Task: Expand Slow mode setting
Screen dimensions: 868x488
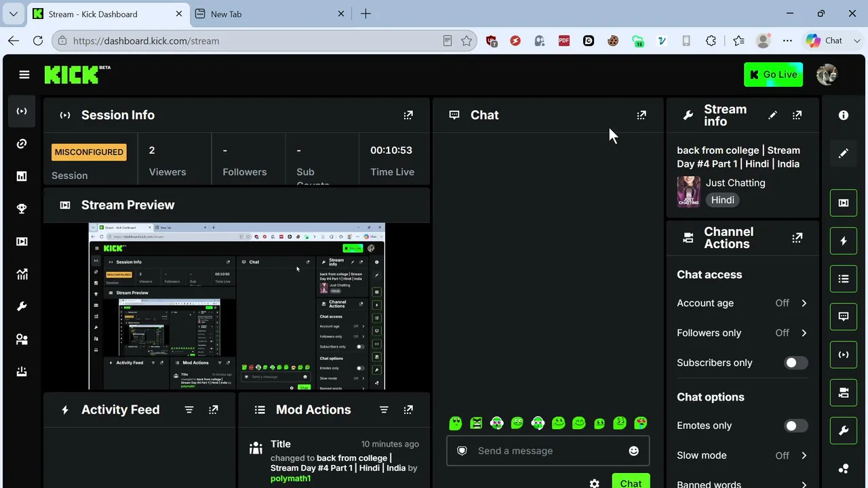Action: coord(742,455)
